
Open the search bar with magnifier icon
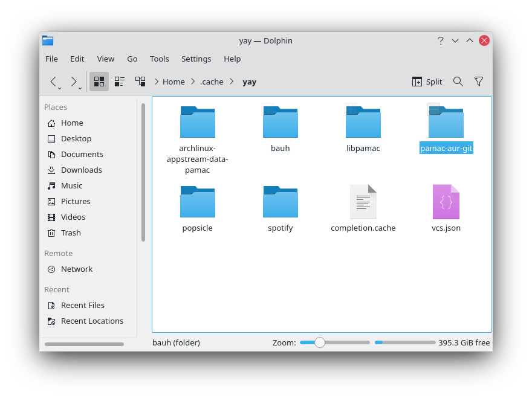[458, 81]
